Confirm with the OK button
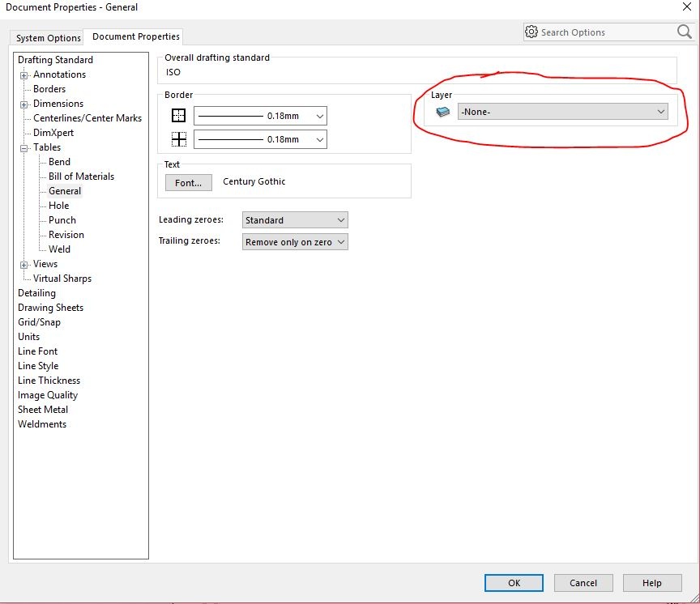This screenshot has height=604, width=700. [514, 583]
